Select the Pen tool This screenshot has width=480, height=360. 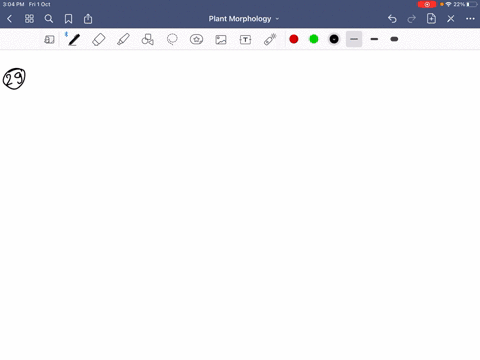(74, 40)
